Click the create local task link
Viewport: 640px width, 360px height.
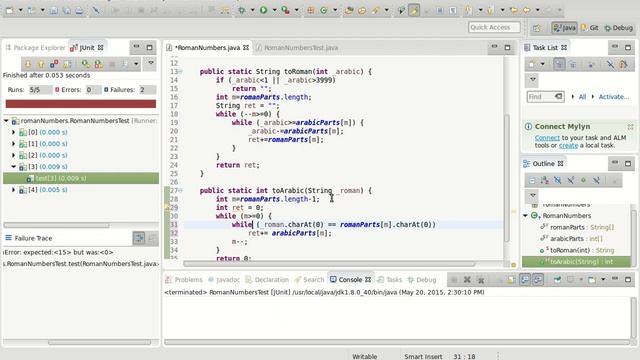pyautogui.click(x=568, y=145)
